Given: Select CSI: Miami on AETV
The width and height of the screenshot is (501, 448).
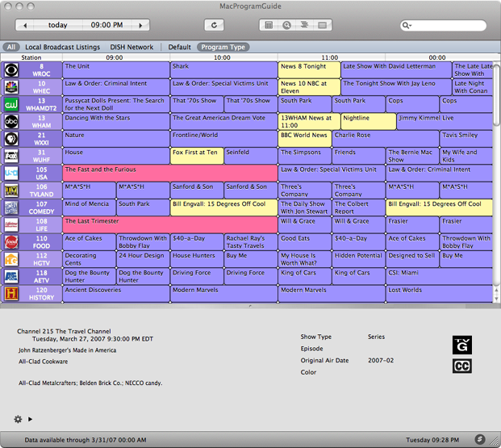Looking at the screenshot, I should [x=440, y=277].
